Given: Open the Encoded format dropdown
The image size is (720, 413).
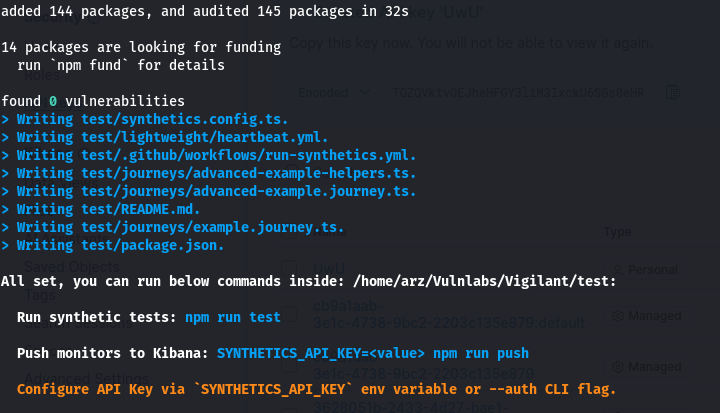Looking at the screenshot, I should [334, 92].
